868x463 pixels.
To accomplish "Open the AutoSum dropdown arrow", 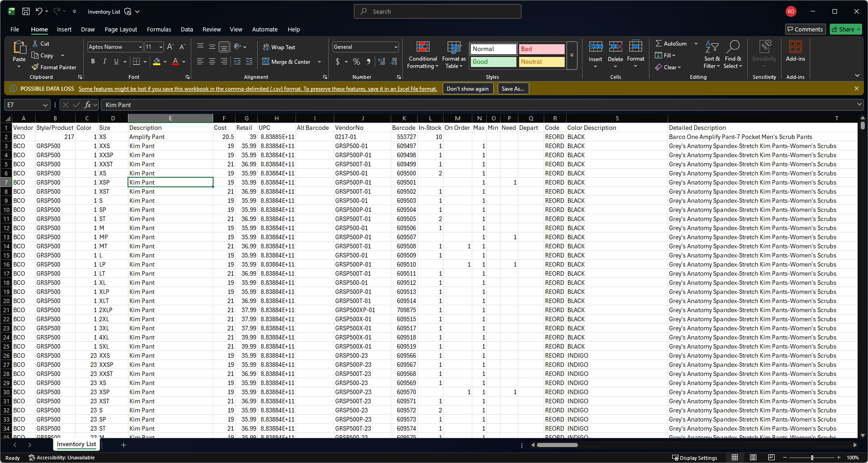I will coord(696,43).
